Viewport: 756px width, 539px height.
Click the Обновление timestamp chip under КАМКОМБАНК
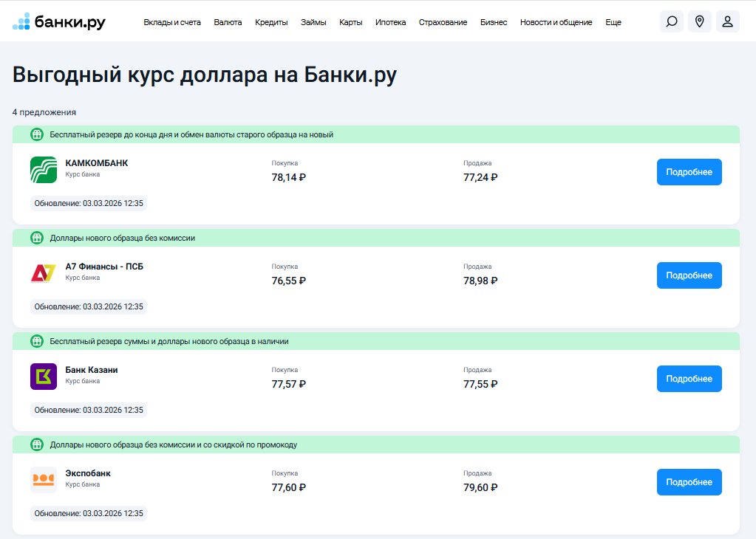point(88,203)
